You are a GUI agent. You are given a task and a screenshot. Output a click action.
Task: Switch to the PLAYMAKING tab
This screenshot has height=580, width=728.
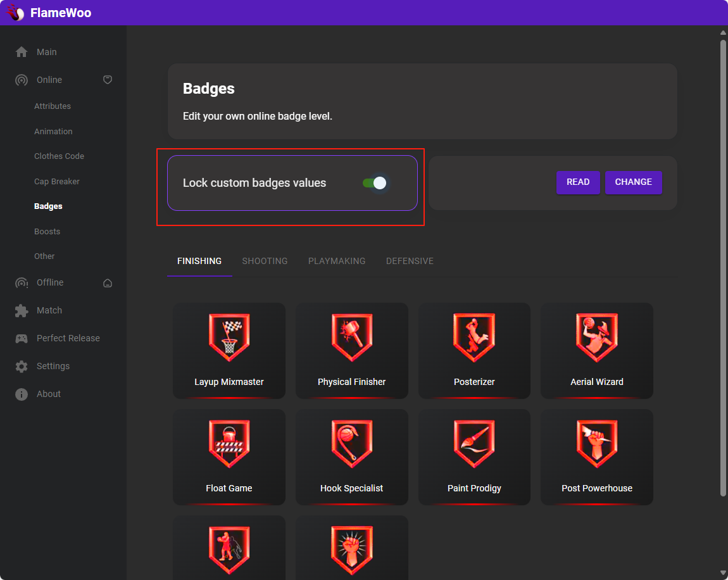(x=337, y=262)
